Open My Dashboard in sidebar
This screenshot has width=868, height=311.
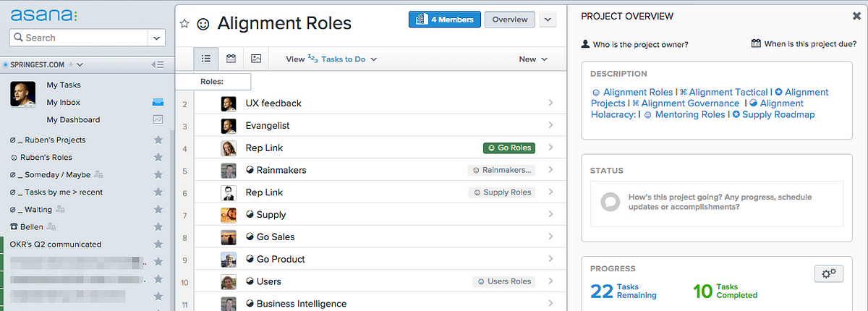(x=73, y=120)
